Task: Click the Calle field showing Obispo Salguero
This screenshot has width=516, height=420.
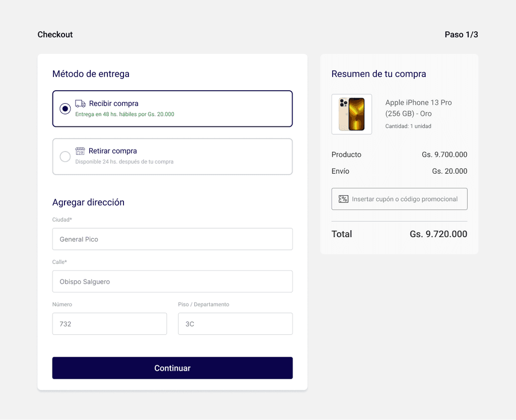Action: [x=172, y=282]
